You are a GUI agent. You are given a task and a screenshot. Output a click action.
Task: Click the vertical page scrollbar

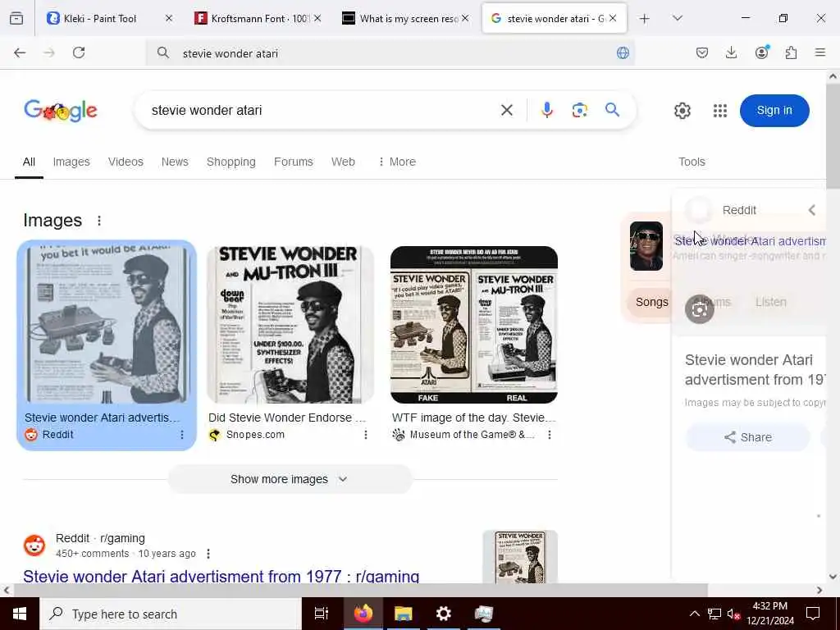point(833,135)
